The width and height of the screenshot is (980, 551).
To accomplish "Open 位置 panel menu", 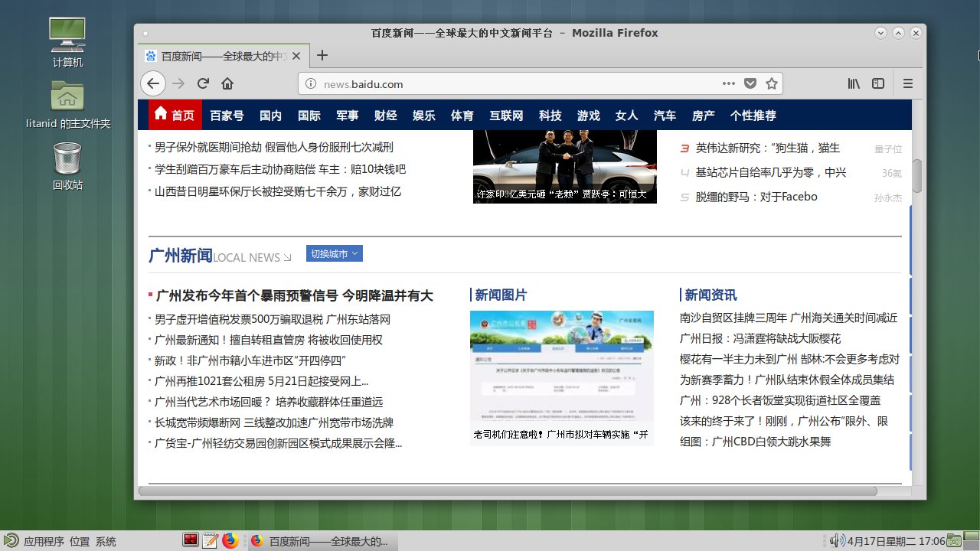I will coord(80,542).
